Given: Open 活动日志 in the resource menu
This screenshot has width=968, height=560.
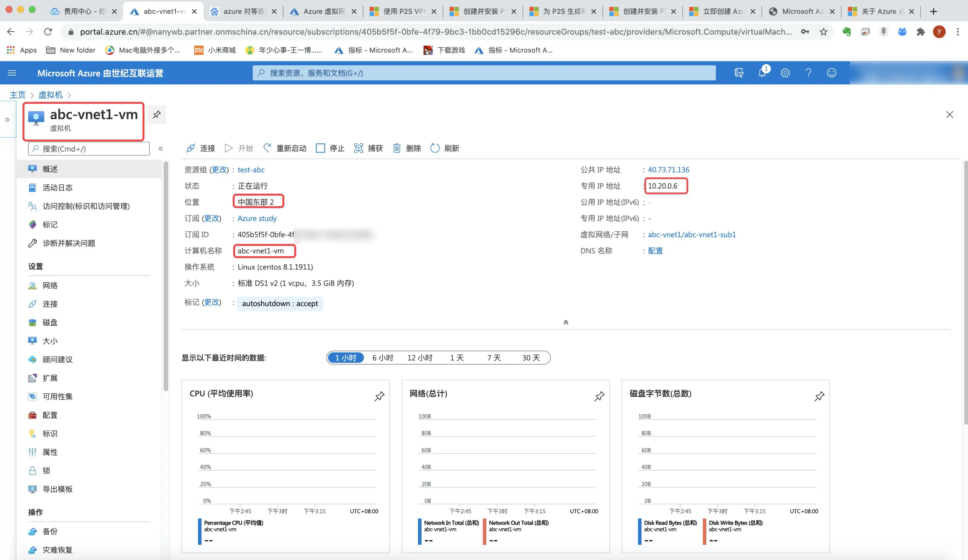Looking at the screenshot, I should [x=57, y=188].
